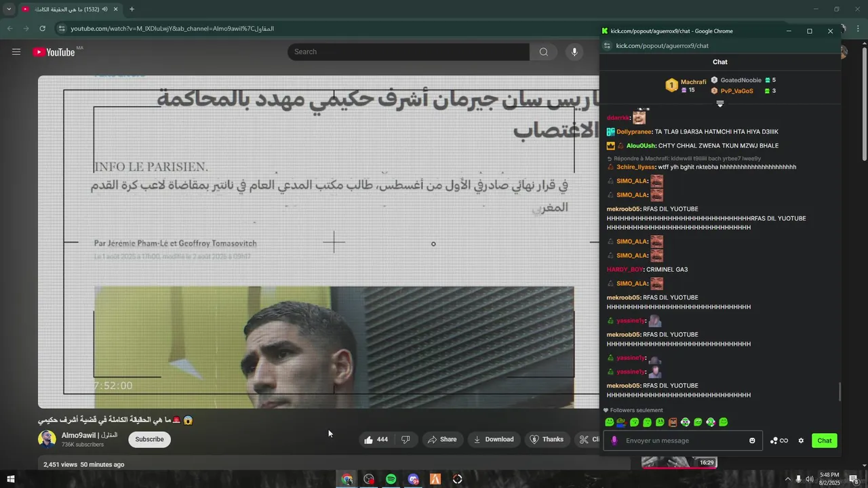The height and width of the screenshot is (488, 868).
Task: Click the YouTube video player frame
Action: point(319,241)
